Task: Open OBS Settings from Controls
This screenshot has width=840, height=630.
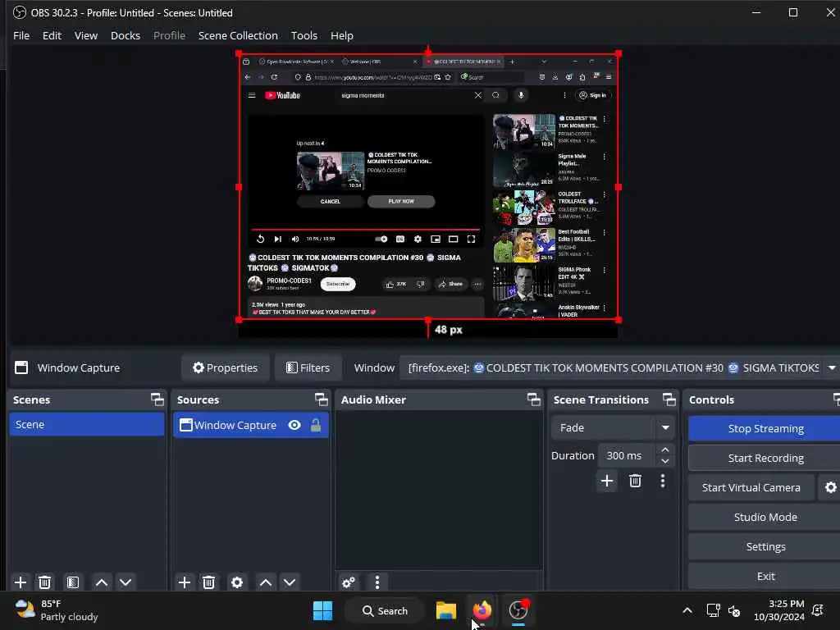Action: pyautogui.click(x=765, y=546)
